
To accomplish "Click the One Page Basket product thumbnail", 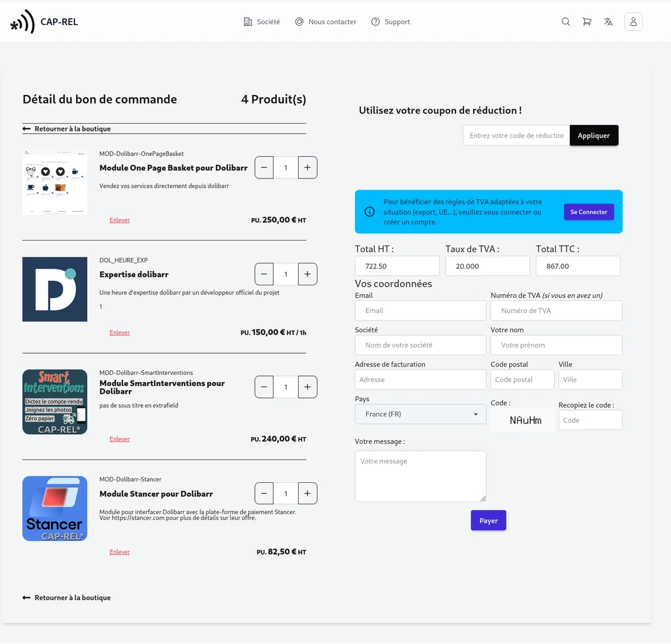I will pos(55,182).
